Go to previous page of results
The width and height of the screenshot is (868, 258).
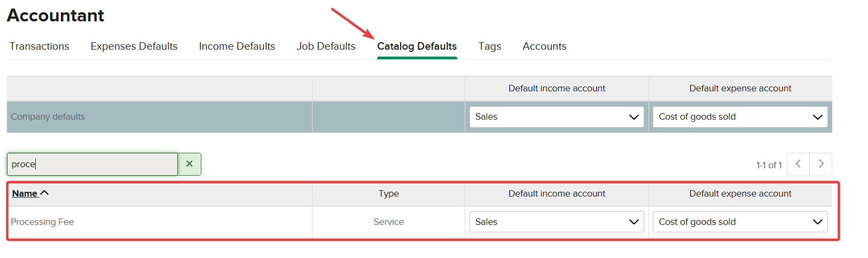(x=798, y=164)
